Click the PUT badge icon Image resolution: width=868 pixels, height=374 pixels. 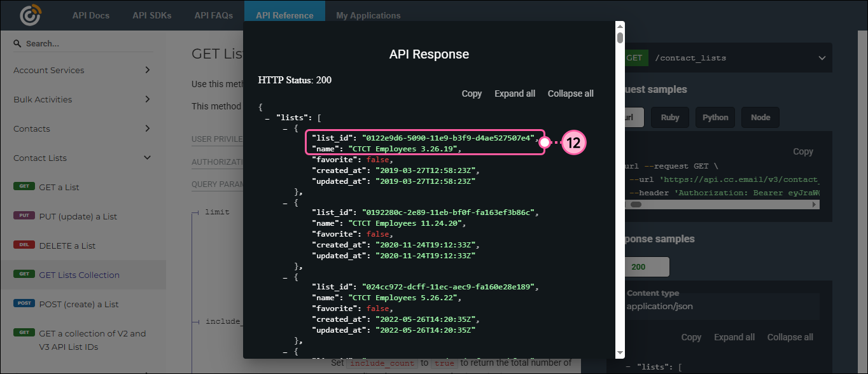click(24, 216)
